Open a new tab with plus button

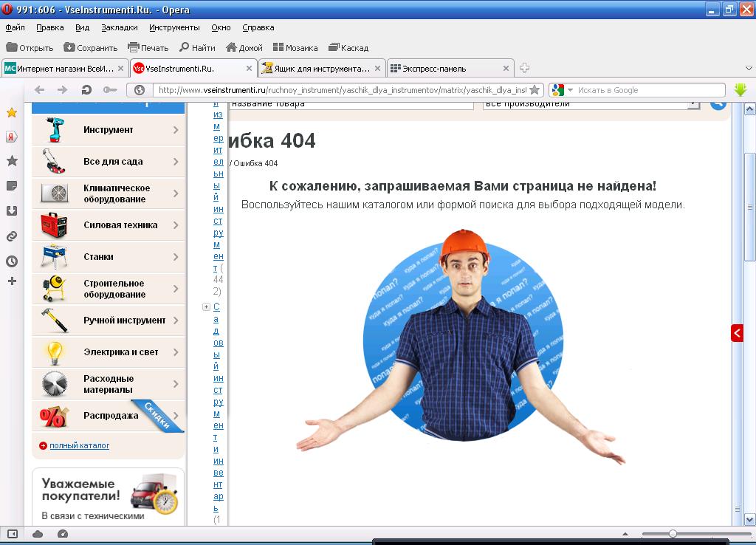pyautogui.click(x=525, y=68)
